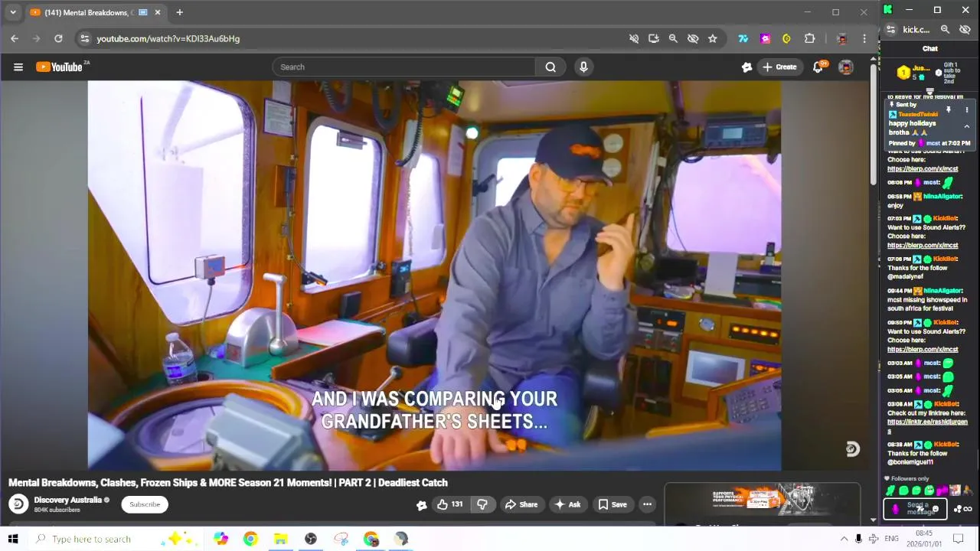Click the Chat header in Kick window

tap(929, 48)
